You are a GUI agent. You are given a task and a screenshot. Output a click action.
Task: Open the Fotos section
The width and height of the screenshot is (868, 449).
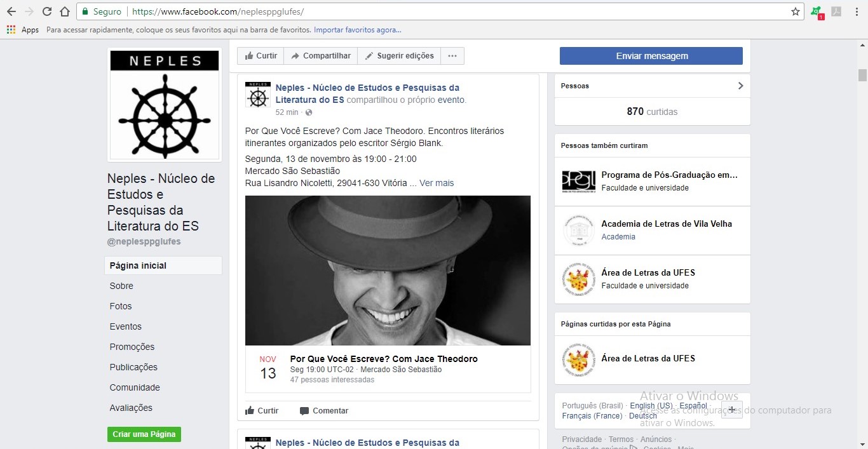pos(121,306)
